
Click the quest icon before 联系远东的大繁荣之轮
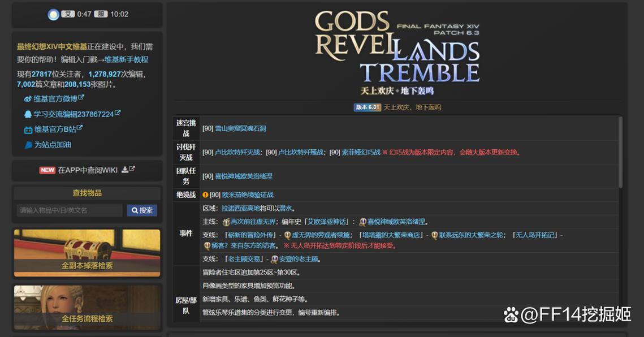434,235
